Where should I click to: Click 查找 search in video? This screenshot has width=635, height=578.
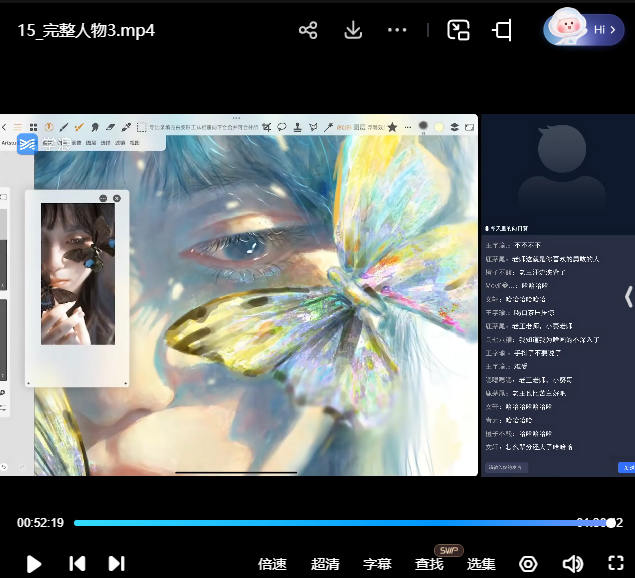(x=429, y=564)
